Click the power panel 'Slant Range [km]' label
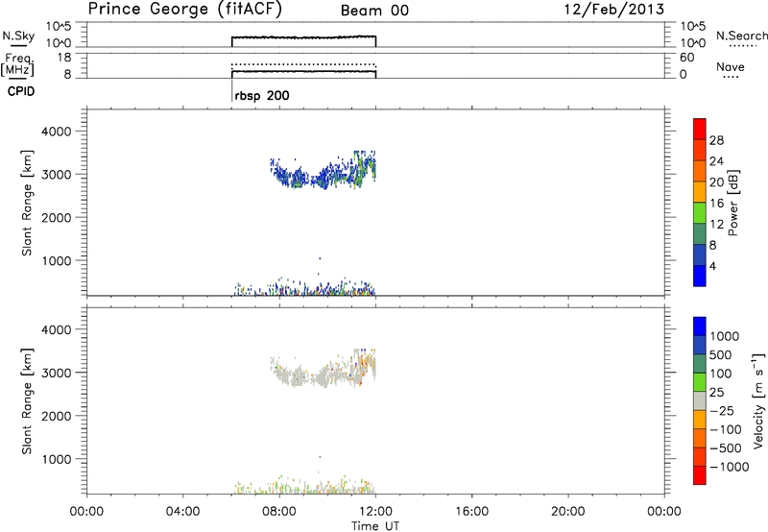Viewport: 768px width, 532px height. pyautogui.click(x=27, y=203)
